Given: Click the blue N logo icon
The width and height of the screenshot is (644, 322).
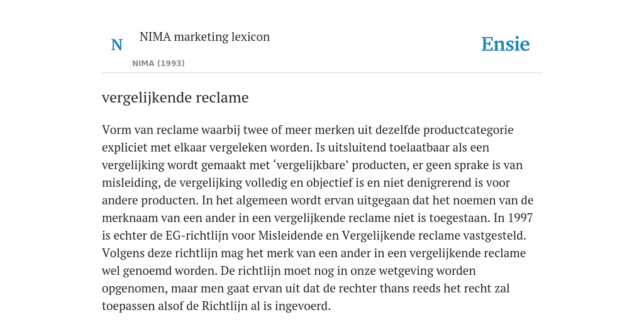Looking at the screenshot, I should 116,45.
